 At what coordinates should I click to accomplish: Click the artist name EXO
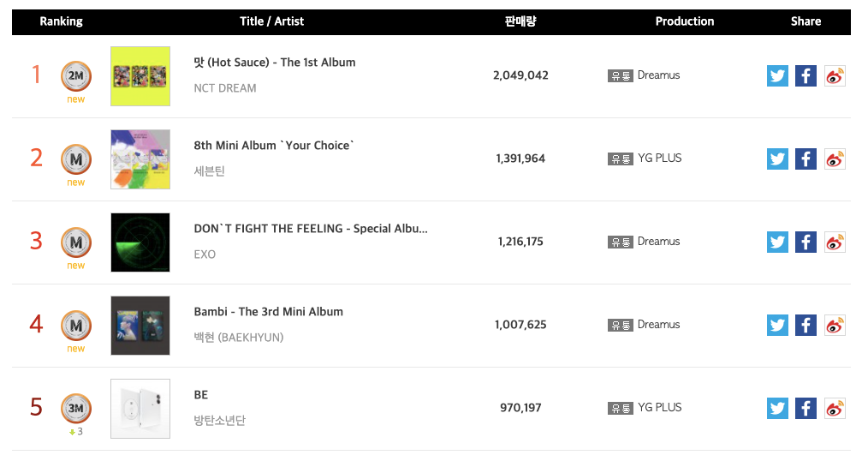[205, 254]
